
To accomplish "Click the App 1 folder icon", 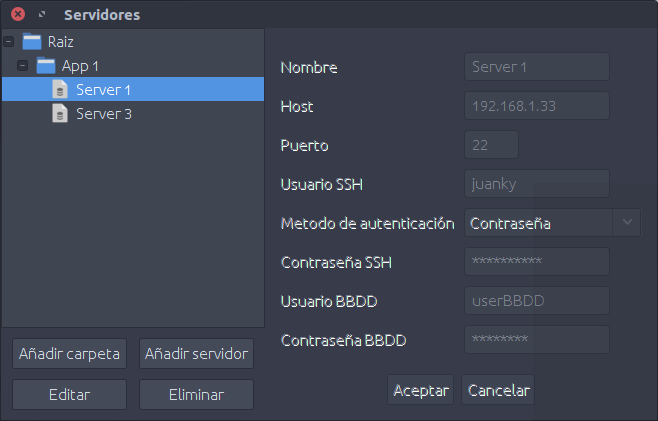I will [46, 65].
